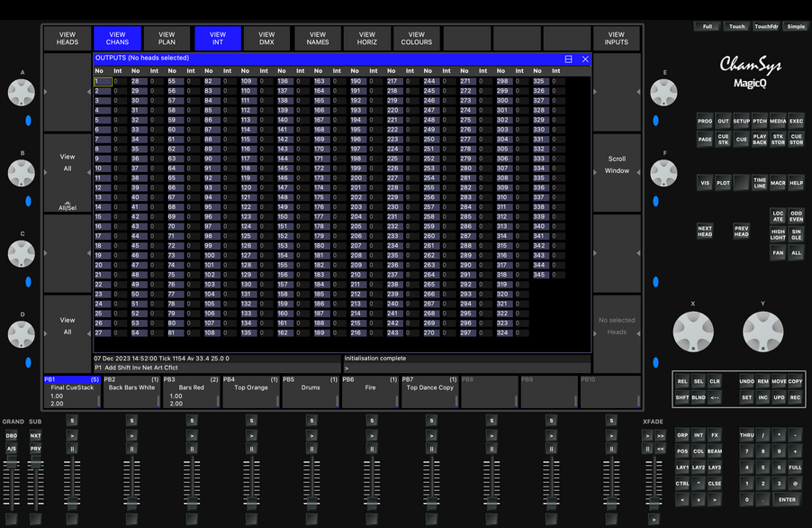Toggle the SINGLE head button
The height and width of the screenshot is (528, 812).
tap(797, 235)
